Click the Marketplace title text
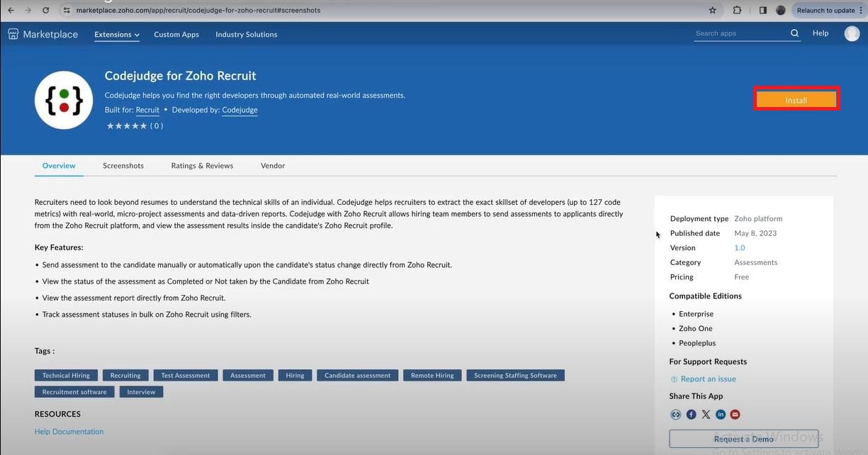The image size is (868, 455). pyautogui.click(x=50, y=34)
